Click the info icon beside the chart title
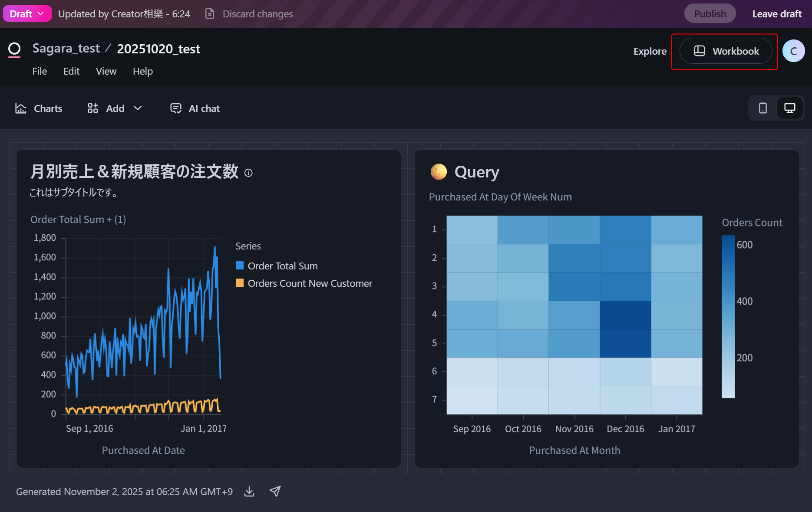This screenshot has height=512, width=812. (248, 173)
